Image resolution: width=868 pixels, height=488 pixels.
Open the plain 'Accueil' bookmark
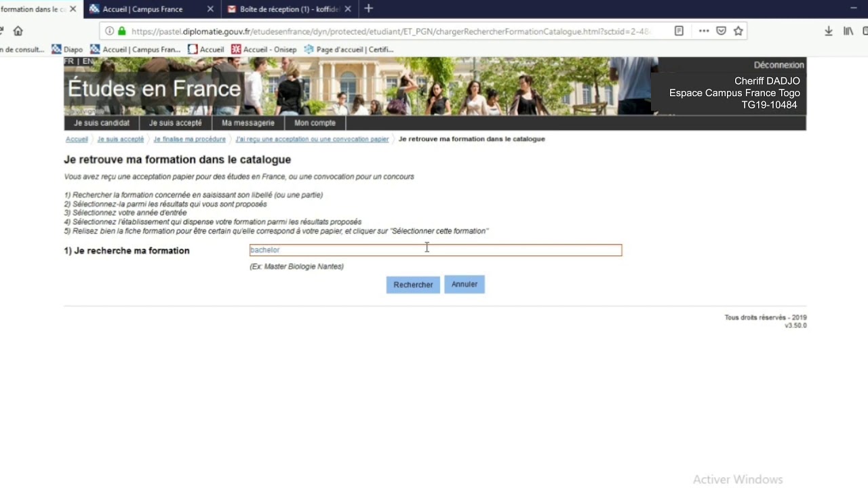pyautogui.click(x=206, y=49)
